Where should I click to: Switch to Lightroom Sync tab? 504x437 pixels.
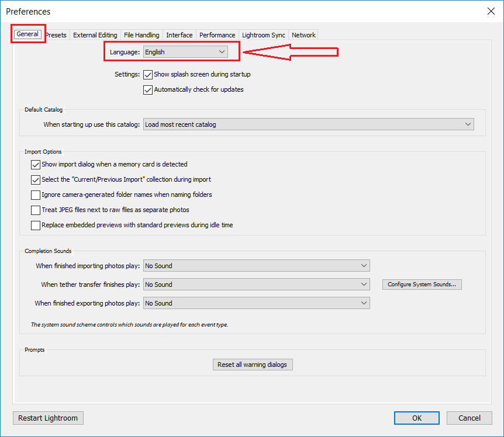(x=264, y=35)
